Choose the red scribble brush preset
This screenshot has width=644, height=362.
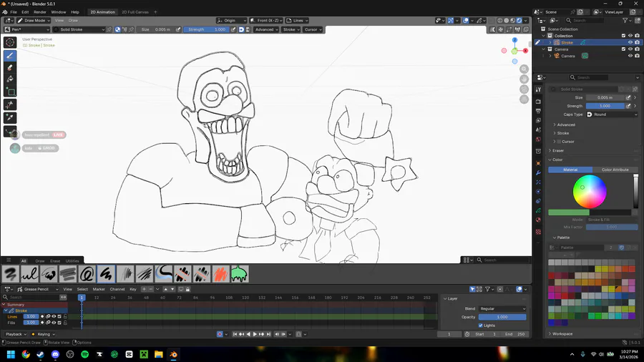(220, 274)
